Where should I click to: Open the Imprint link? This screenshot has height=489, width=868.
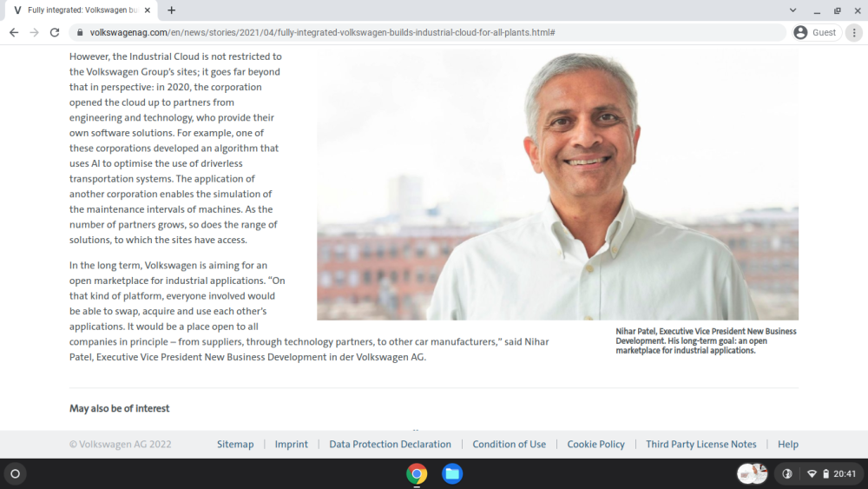[291, 444]
